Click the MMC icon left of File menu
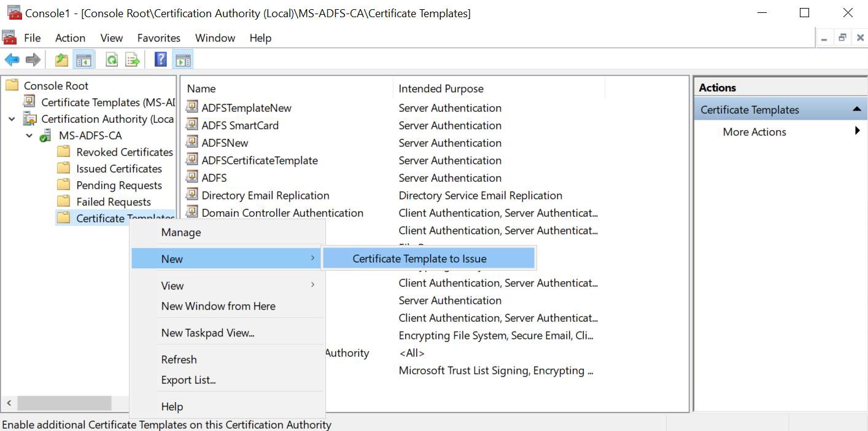 9,37
